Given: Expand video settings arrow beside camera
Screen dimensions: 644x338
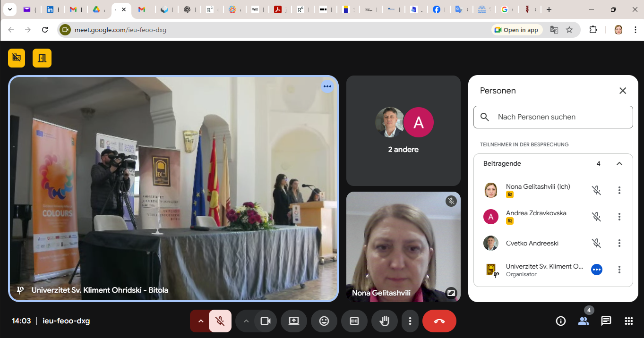Looking at the screenshot, I should click(x=246, y=321).
